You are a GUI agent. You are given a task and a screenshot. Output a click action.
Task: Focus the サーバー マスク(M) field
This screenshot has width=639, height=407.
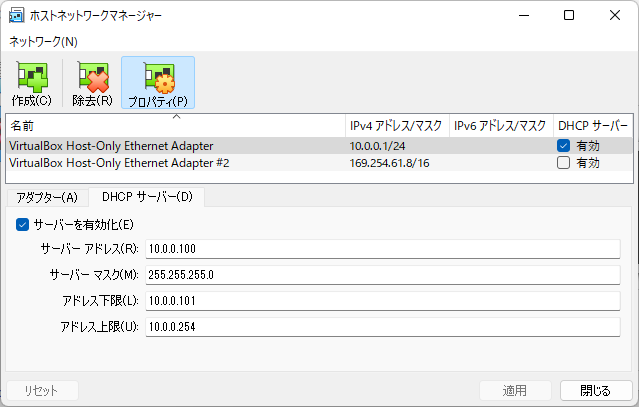(x=383, y=275)
